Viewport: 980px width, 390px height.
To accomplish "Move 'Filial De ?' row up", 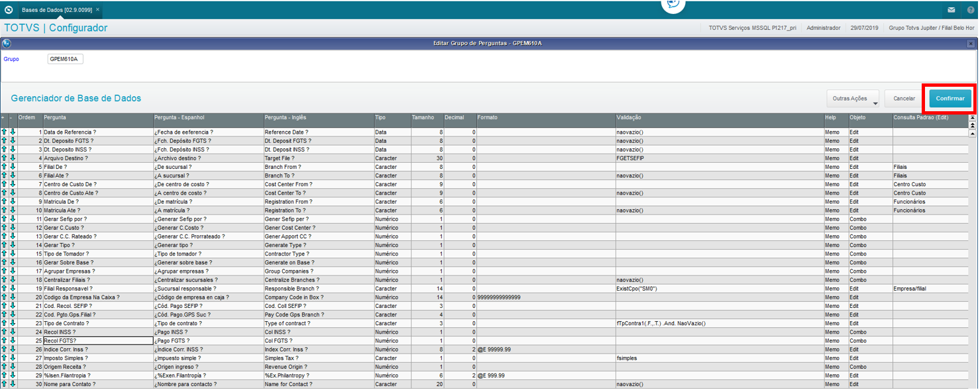I will coord(4,167).
